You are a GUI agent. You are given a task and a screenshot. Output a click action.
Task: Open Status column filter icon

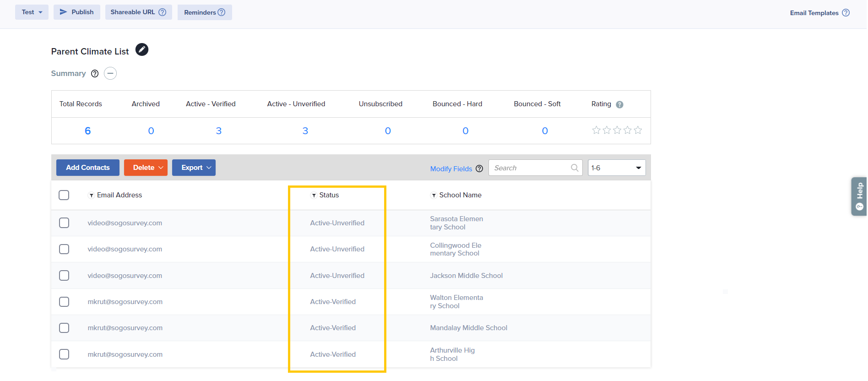coord(314,196)
